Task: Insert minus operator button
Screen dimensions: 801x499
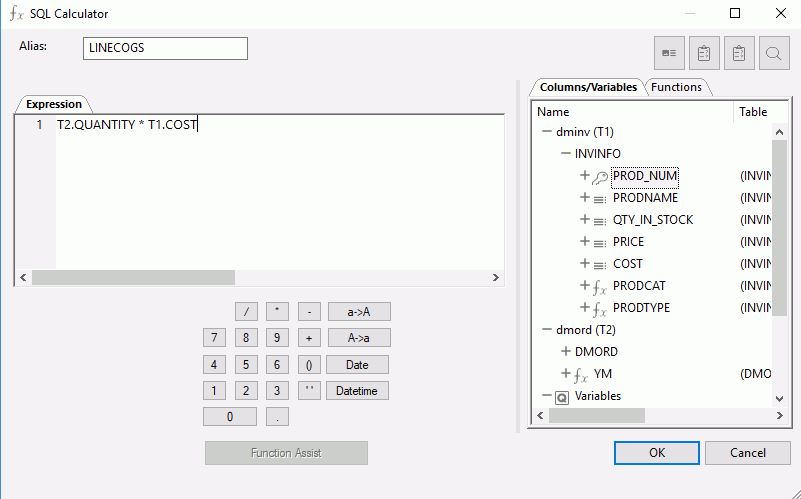Action: point(309,312)
